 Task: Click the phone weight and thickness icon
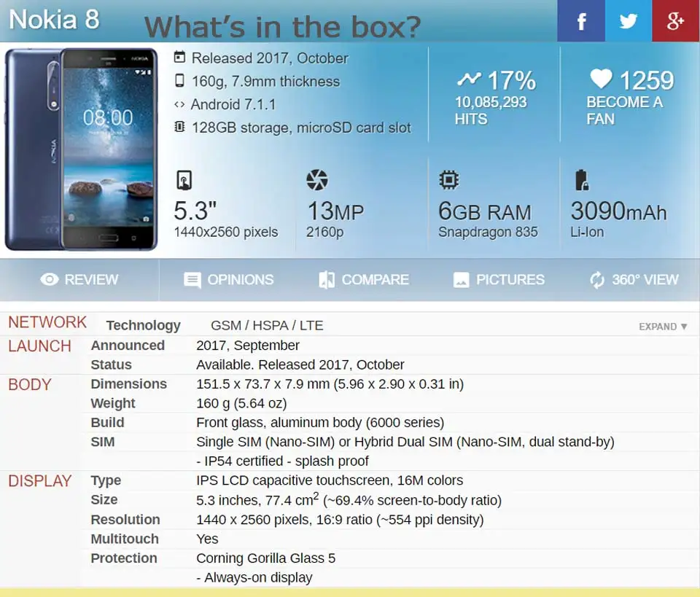point(179,81)
